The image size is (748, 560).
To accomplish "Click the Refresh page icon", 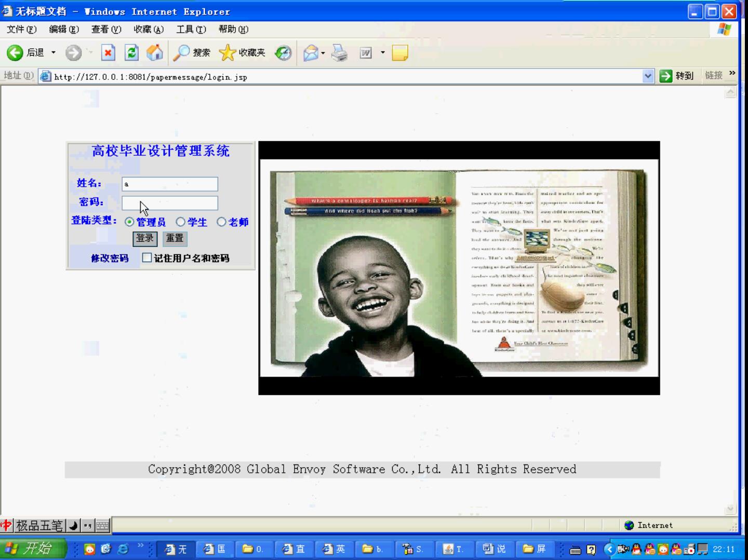I will tap(131, 52).
